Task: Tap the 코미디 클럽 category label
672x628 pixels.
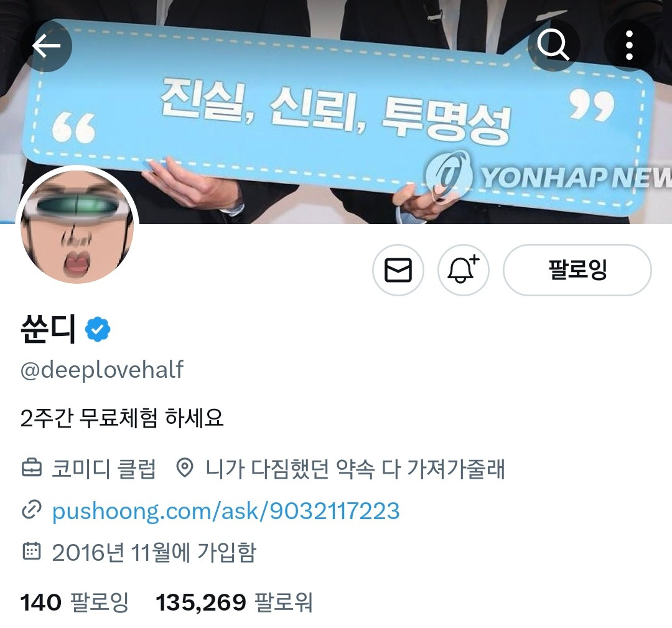Action: tap(104, 469)
